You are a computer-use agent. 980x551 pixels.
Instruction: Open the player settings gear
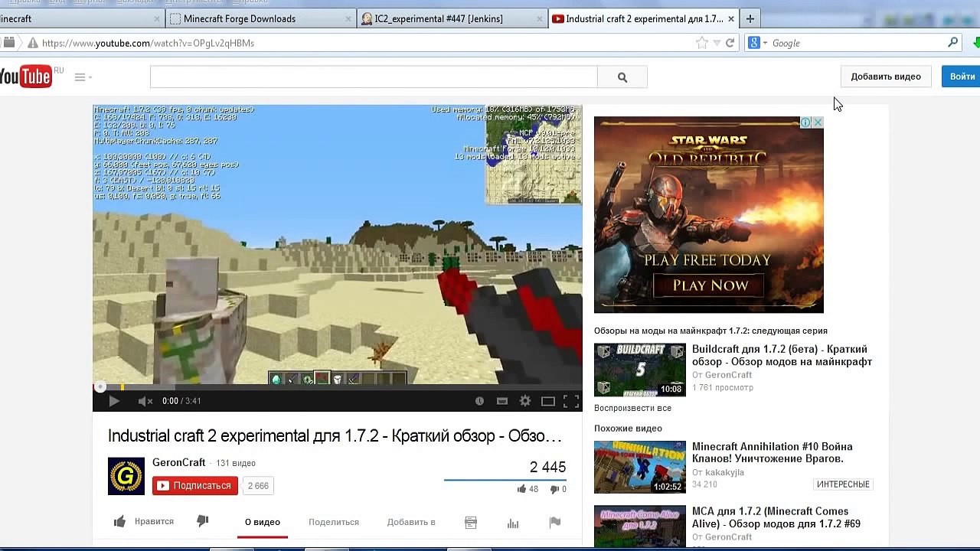(525, 401)
